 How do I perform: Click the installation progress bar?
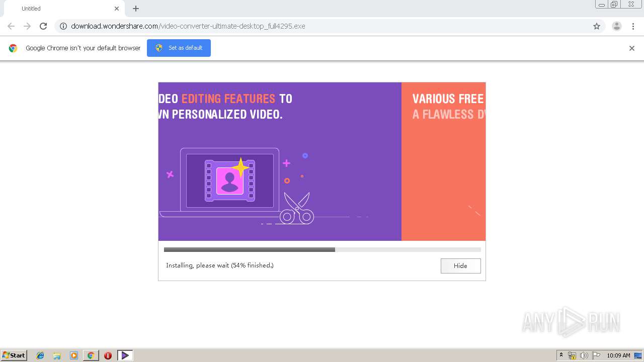click(x=322, y=249)
